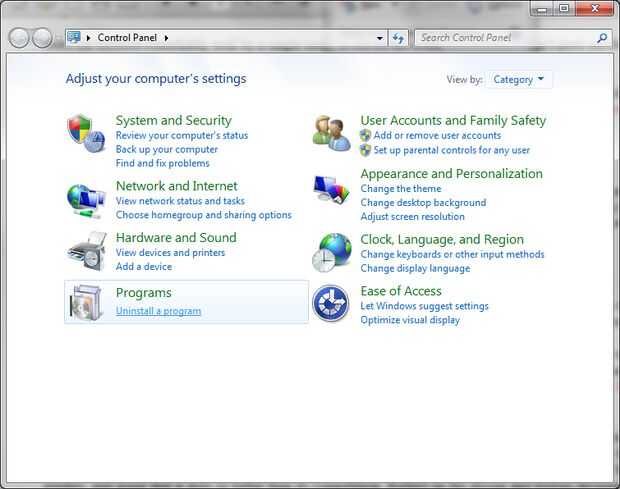
Task: Click Uninstall a program
Action: click(x=159, y=311)
